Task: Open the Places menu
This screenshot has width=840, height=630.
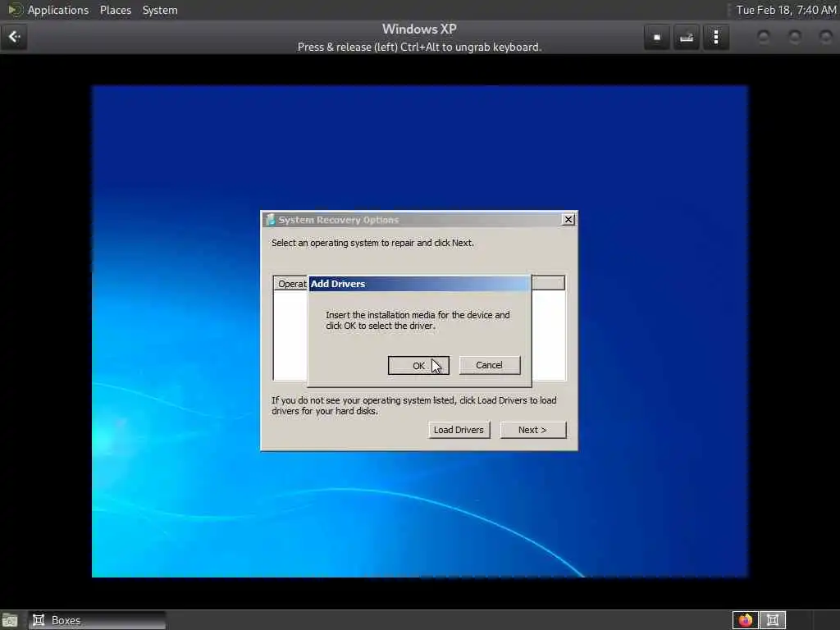Action: [116, 10]
